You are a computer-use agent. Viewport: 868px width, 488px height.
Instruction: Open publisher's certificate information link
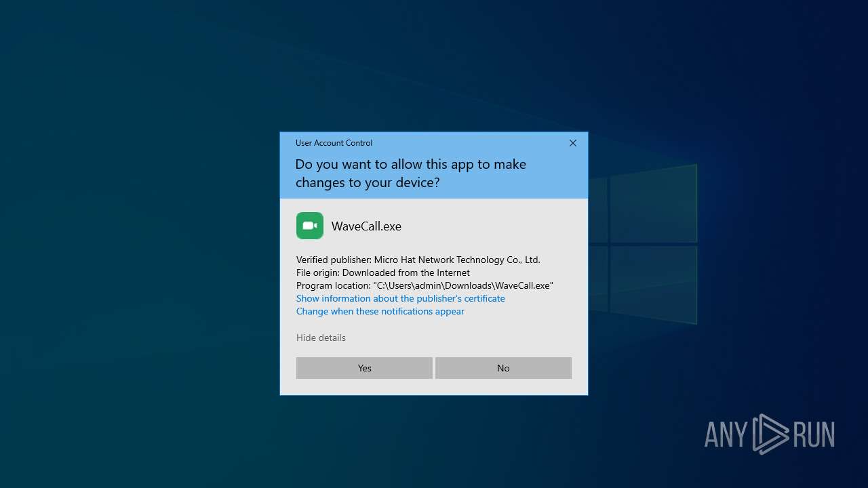[401, 298]
